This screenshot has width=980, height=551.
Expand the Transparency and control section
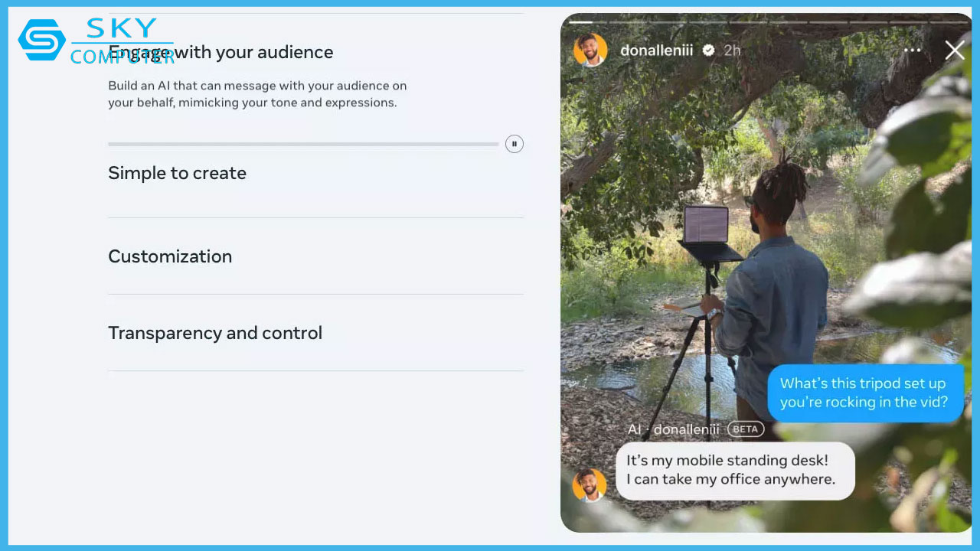pyautogui.click(x=215, y=333)
